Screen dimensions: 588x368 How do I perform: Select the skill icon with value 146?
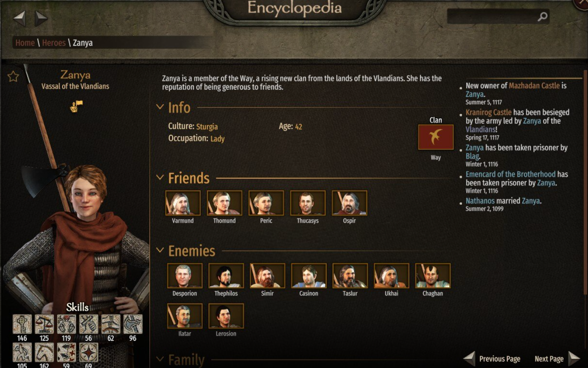point(22,324)
